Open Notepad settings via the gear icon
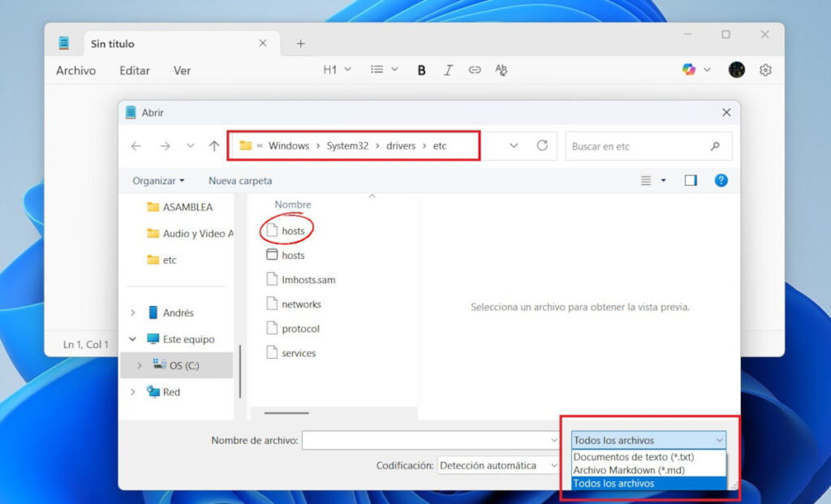This screenshot has height=504, width=831. pyautogui.click(x=765, y=70)
